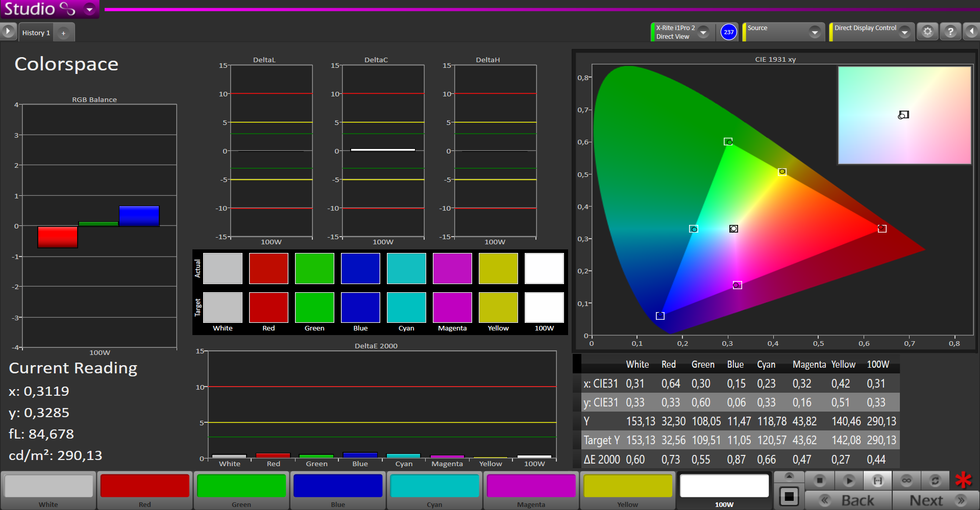980x510 pixels.
Task: Open help with question mark icon
Action: 950,32
